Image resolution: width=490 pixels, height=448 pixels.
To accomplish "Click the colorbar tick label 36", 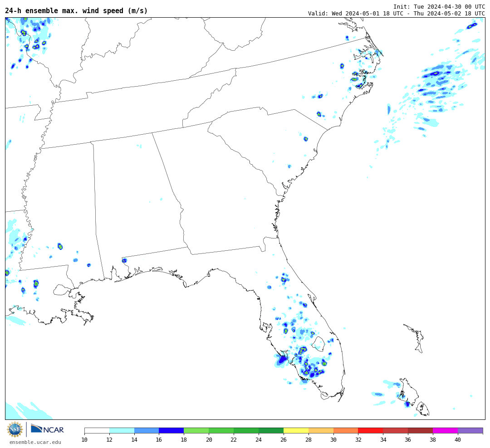I will [x=408, y=440].
